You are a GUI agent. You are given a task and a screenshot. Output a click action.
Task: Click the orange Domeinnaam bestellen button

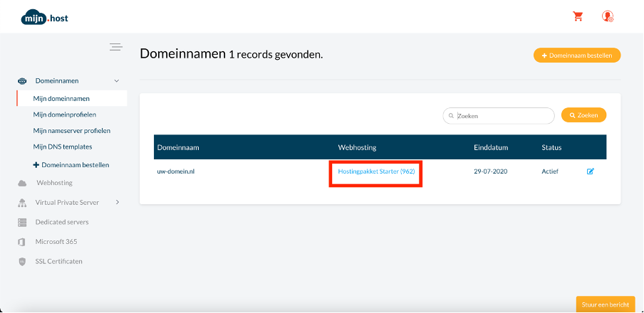[x=577, y=55]
